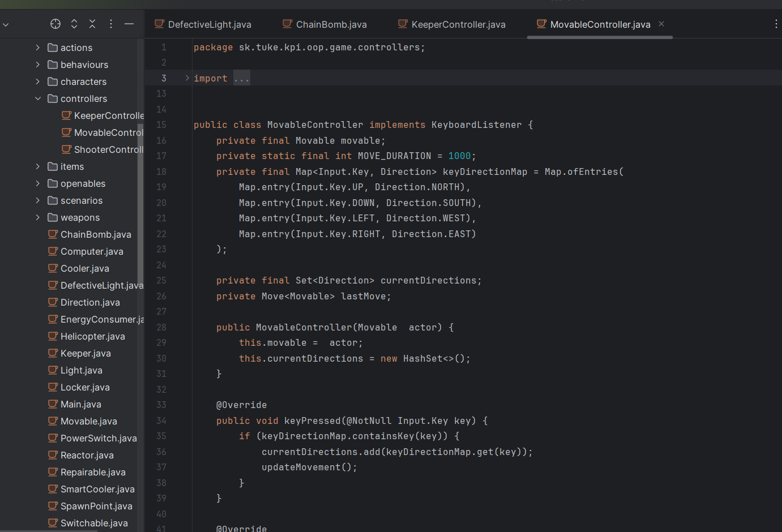Click the Direction.java file icon in tree

coord(53,302)
